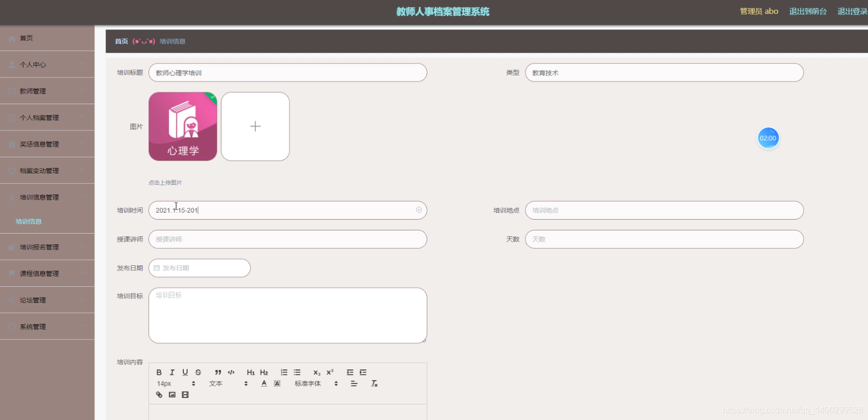
Task: Insert a bulleted list
Action: point(297,372)
